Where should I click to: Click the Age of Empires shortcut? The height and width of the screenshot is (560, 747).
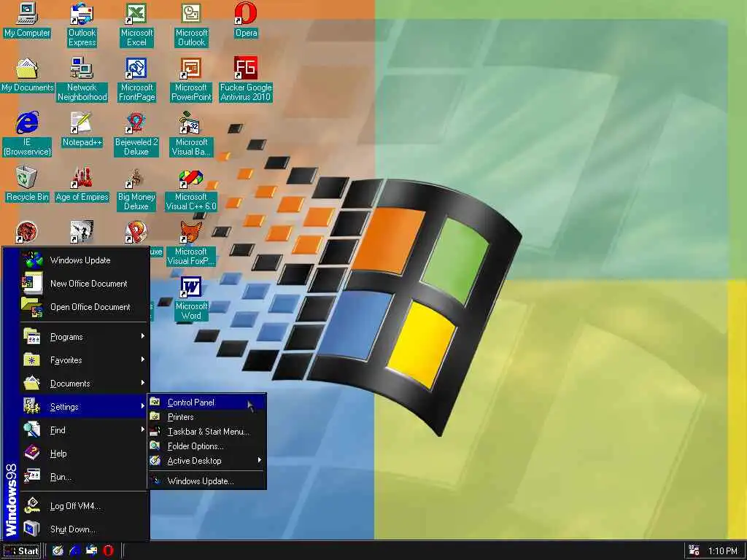click(82, 184)
